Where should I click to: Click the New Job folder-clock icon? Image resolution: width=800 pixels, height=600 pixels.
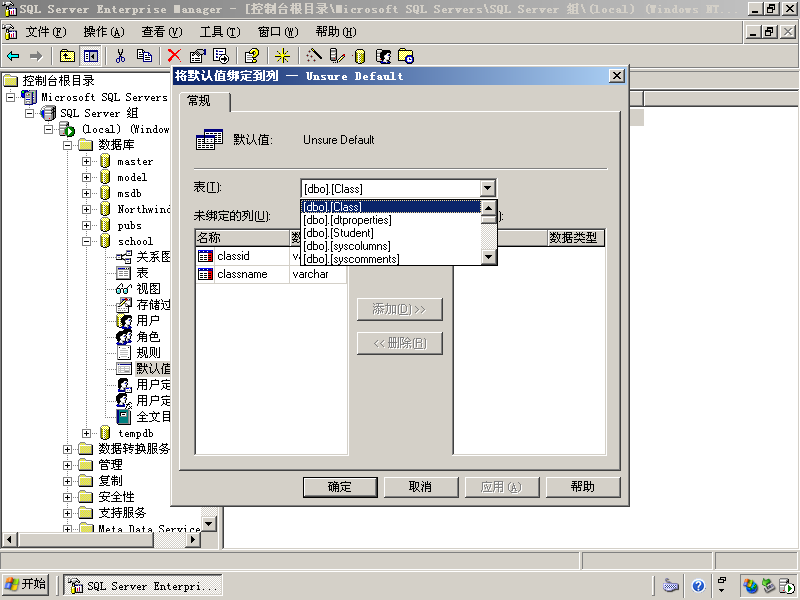[x=406, y=56]
